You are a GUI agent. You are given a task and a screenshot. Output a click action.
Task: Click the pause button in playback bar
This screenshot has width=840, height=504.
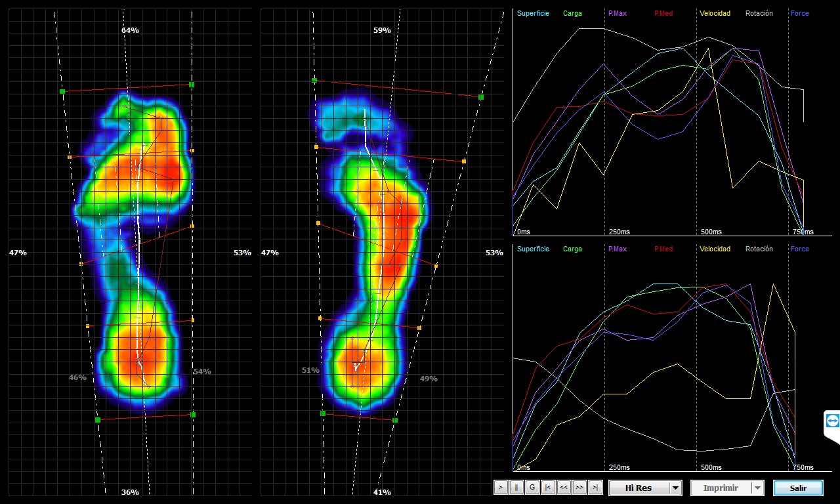point(516,488)
